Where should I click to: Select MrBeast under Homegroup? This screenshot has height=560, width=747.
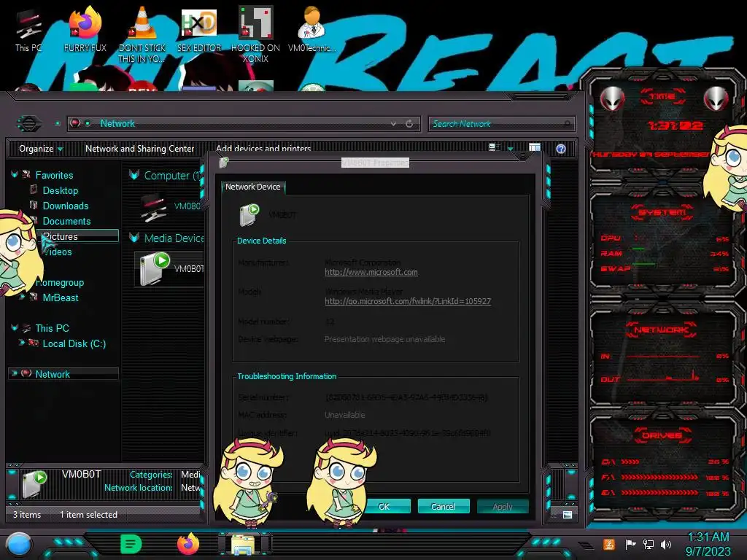tap(61, 297)
